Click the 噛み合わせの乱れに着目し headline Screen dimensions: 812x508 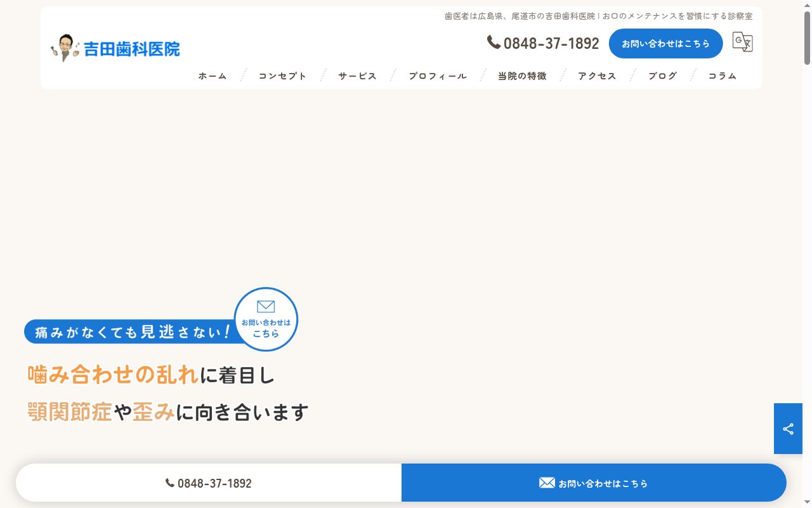151,375
